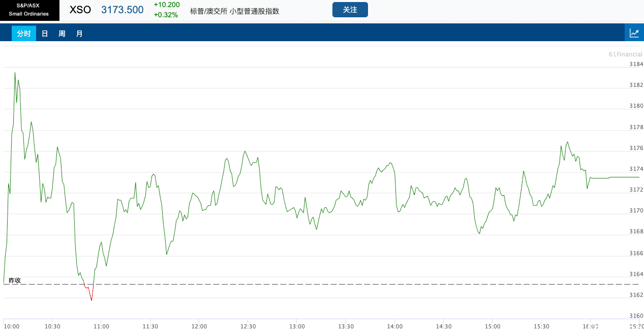Click the 3160 price axis label
This screenshot has width=644, height=334.
coord(636,316)
